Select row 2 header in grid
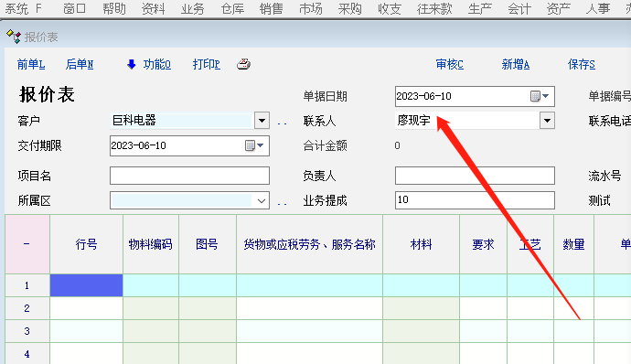This screenshot has width=631, height=364. point(27,308)
